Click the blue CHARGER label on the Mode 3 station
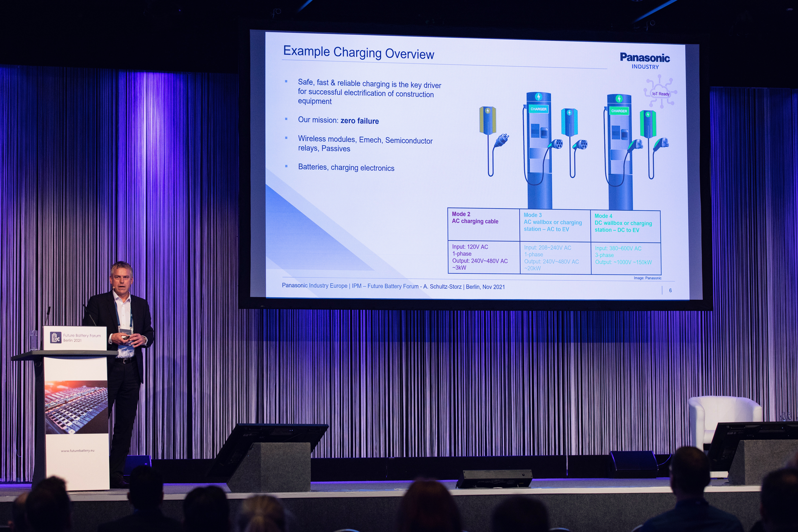 538,109
